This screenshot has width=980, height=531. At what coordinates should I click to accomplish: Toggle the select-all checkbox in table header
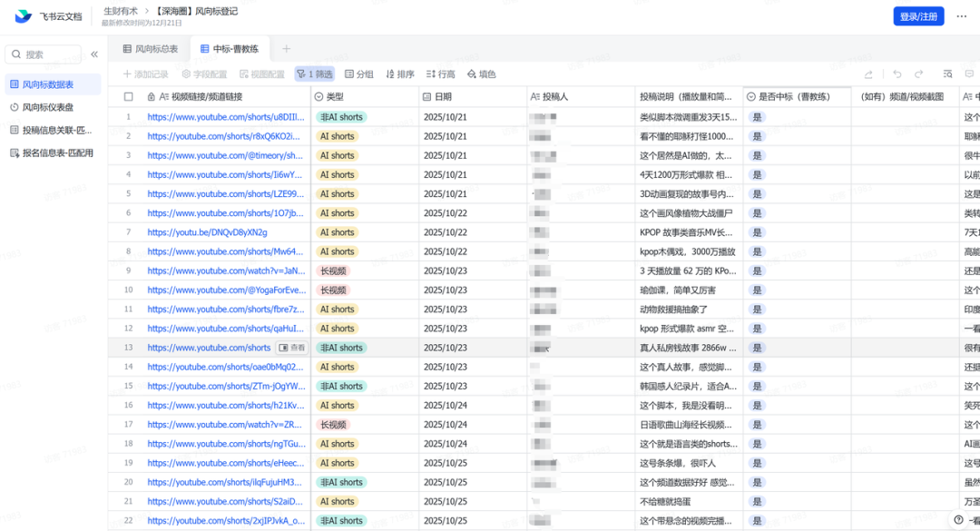click(x=128, y=97)
